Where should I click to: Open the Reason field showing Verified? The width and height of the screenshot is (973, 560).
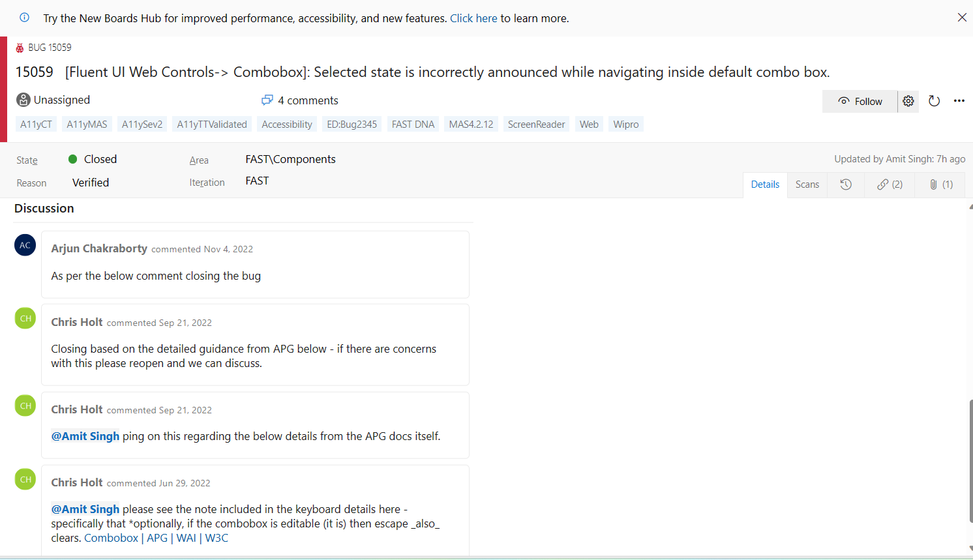pos(91,183)
